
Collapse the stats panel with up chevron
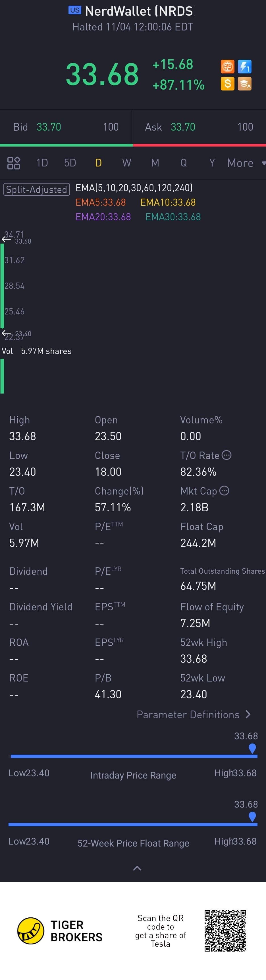point(137,868)
